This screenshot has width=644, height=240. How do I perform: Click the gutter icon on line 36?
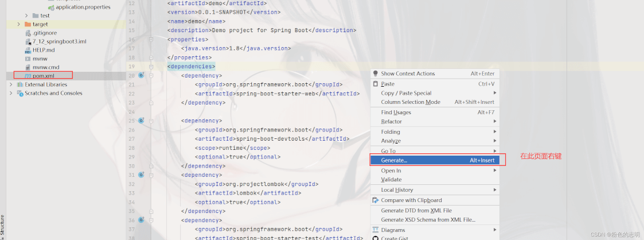click(141, 220)
